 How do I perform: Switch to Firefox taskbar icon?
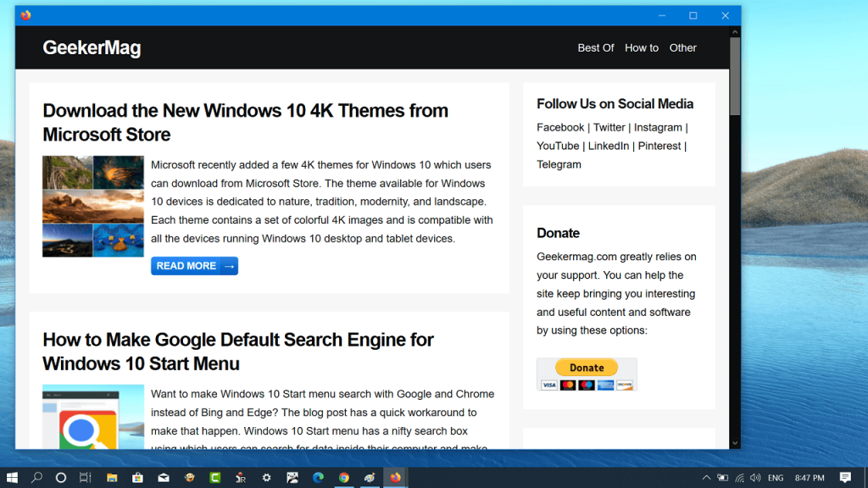click(395, 478)
